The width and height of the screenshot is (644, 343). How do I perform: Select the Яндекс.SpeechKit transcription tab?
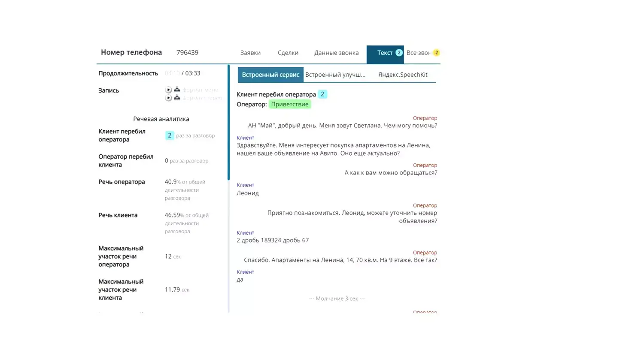403,75
